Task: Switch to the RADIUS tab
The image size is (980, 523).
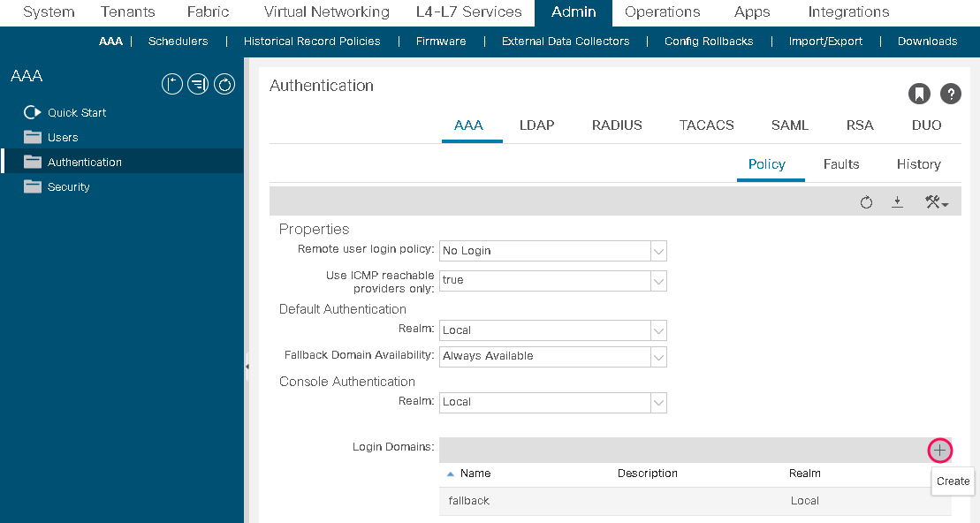Action: 617,125
